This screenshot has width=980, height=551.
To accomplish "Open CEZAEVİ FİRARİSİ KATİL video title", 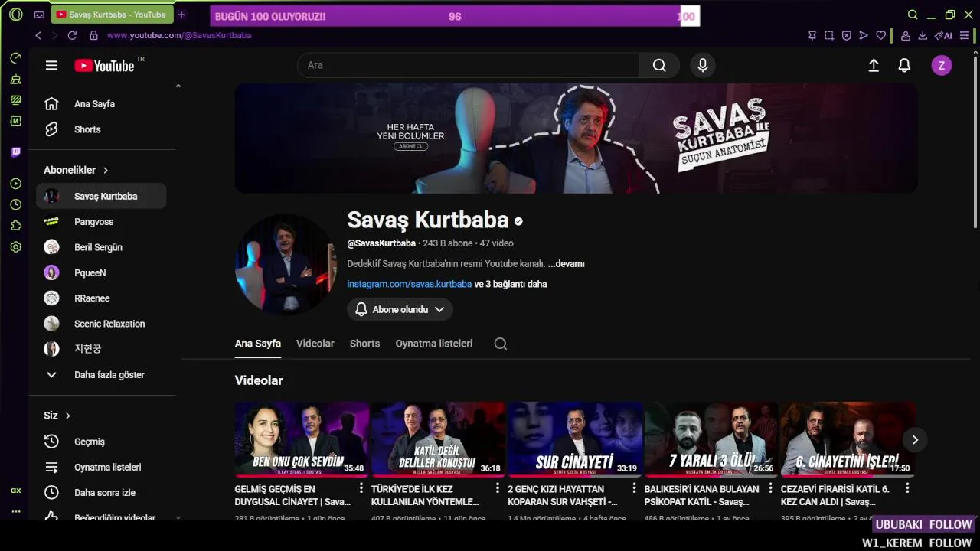I will 835,495.
